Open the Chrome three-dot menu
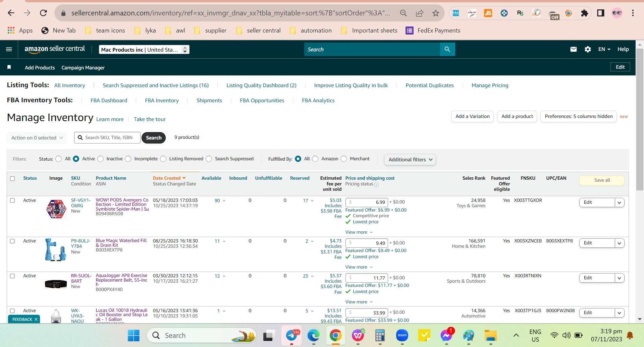Viewport: 644px width, 347px height. (633, 13)
